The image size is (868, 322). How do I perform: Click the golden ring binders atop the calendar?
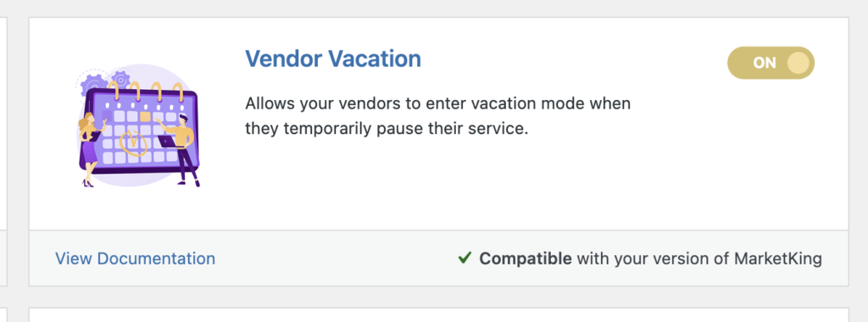click(146, 92)
